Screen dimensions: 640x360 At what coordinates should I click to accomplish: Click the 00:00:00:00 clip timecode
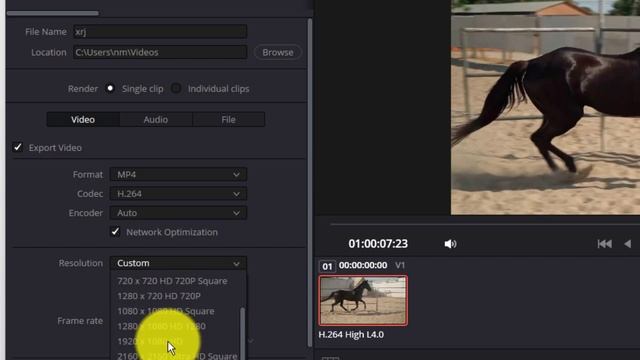pos(363,265)
